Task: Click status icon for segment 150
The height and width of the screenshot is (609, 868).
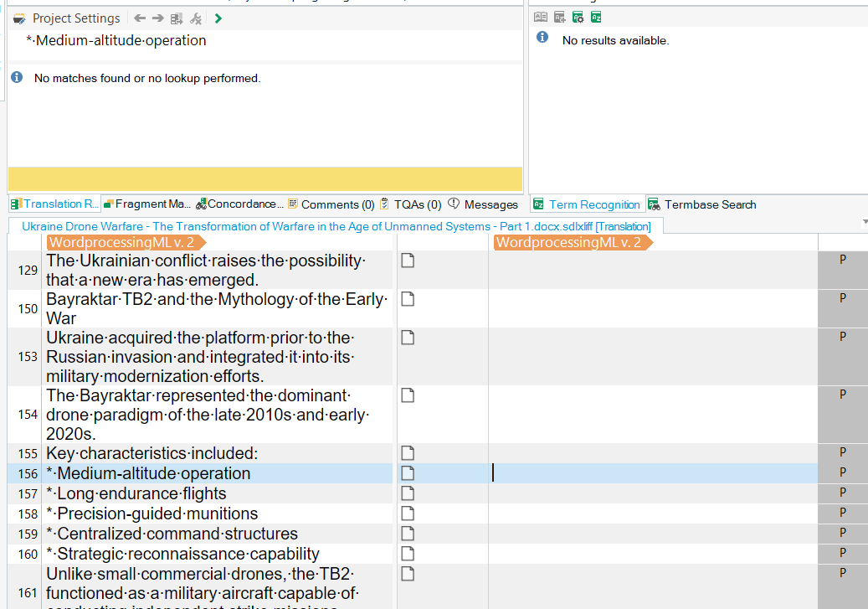Action: [x=408, y=299]
